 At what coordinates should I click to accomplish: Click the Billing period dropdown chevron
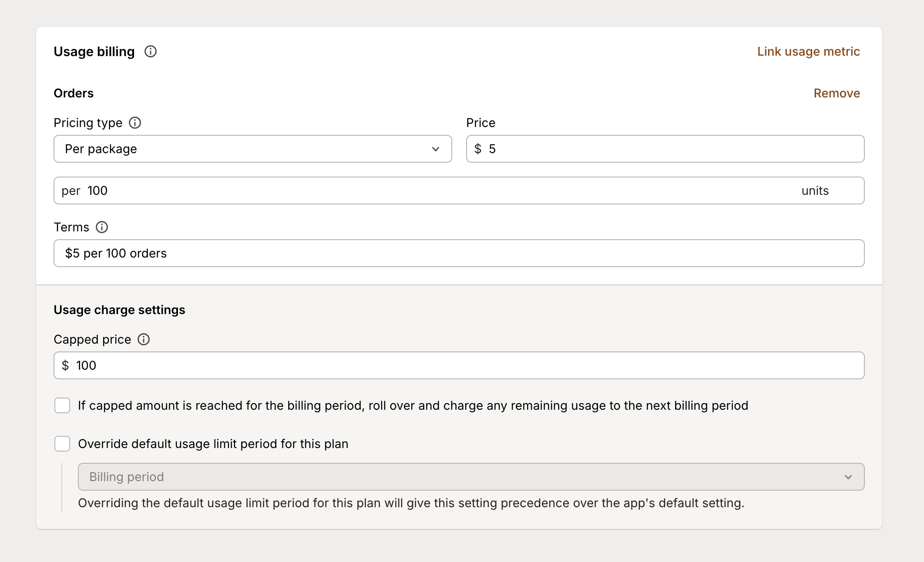point(848,477)
